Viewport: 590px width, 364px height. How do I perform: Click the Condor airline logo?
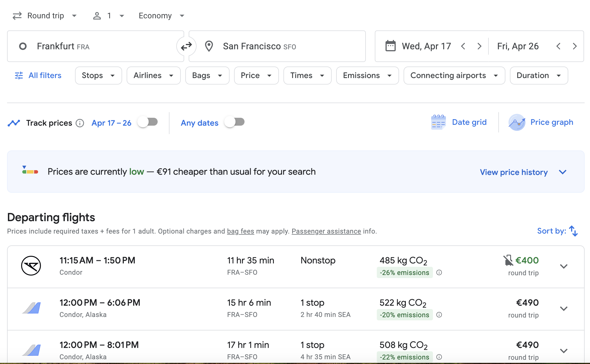31,266
